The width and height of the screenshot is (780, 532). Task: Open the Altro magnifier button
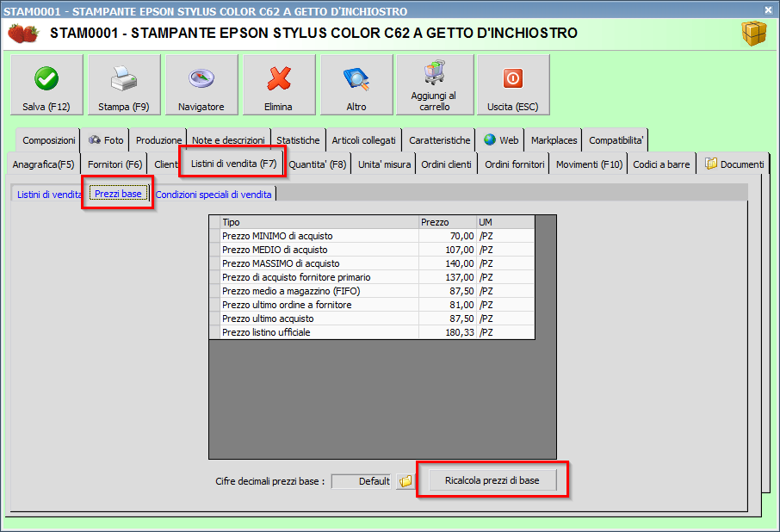[356, 85]
